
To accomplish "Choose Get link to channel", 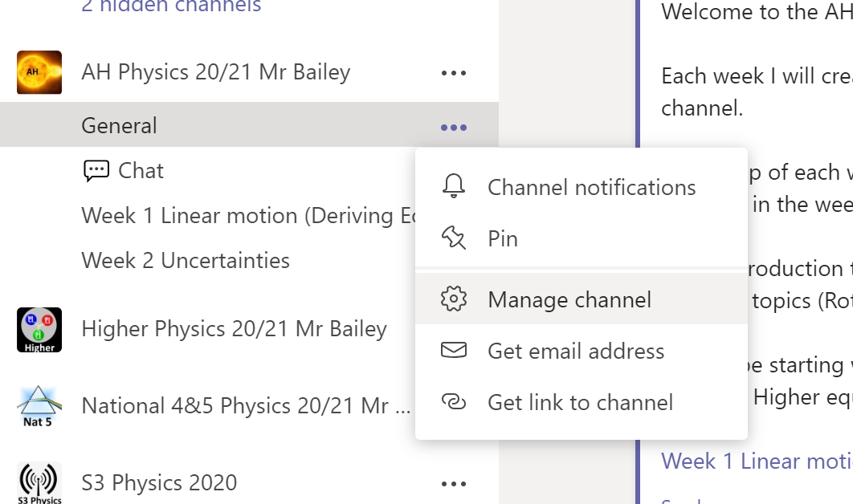I will point(582,402).
